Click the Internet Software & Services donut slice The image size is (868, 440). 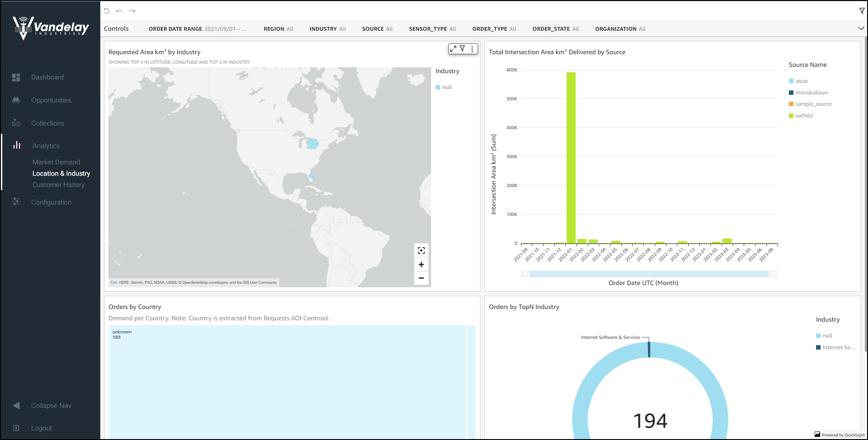coord(649,350)
